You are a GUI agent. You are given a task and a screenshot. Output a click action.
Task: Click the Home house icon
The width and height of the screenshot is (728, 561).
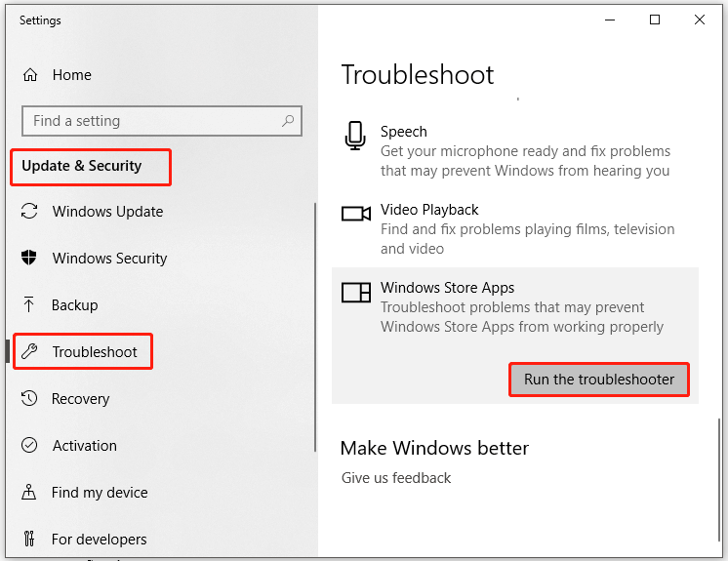[30, 75]
